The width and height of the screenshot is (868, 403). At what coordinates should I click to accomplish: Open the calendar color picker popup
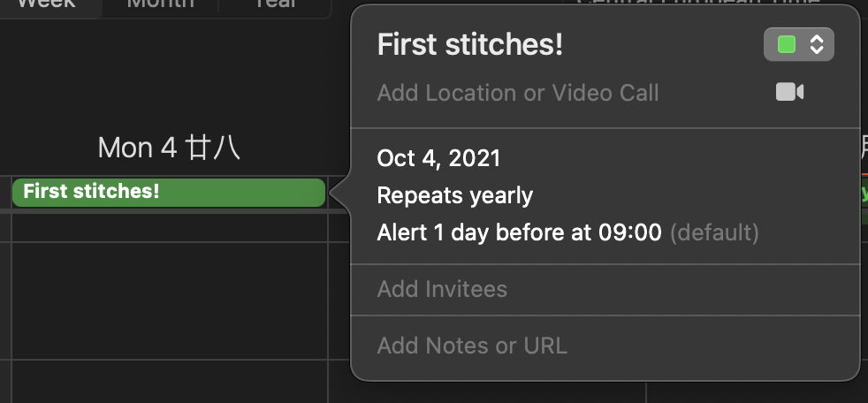799,44
